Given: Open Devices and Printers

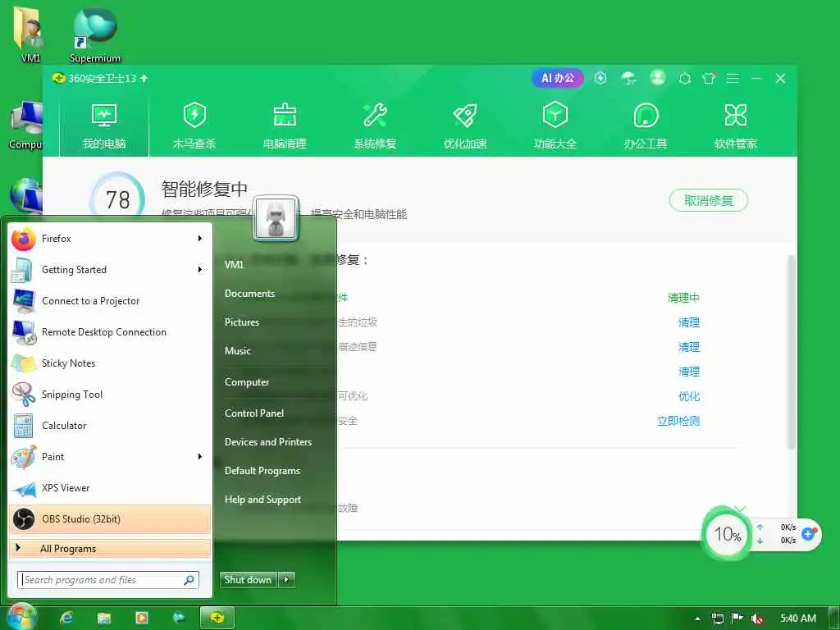Looking at the screenshot, I should pos(268,442).
